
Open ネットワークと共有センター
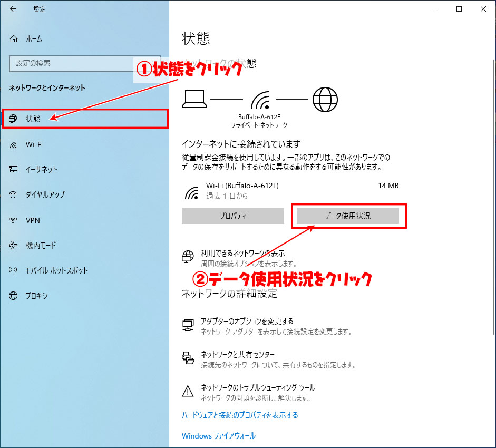point(236,355)
